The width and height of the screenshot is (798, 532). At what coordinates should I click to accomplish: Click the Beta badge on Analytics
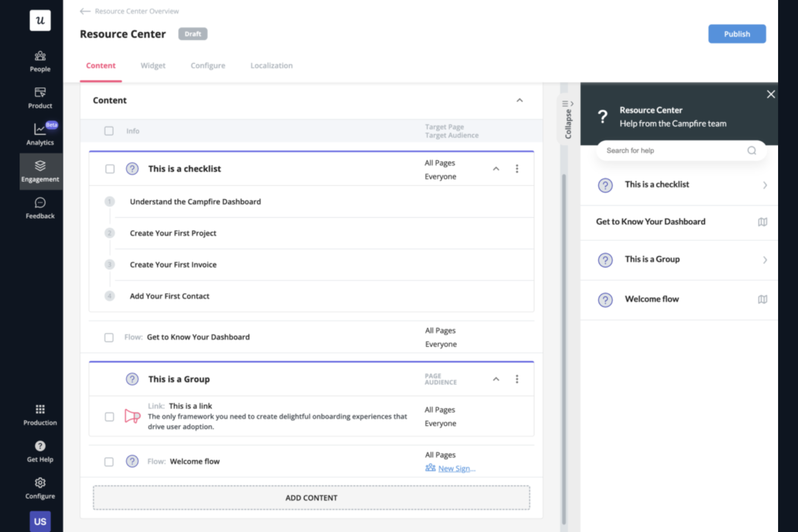[x=51, y=125]
